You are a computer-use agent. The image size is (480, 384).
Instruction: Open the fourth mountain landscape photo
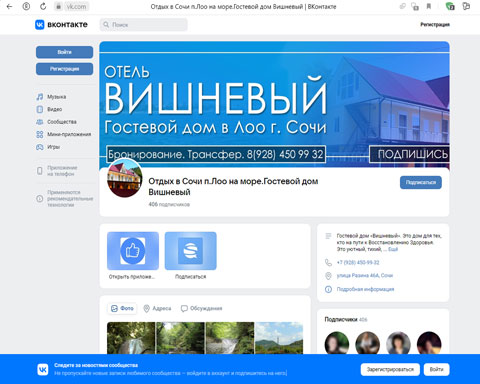point(279,338)
